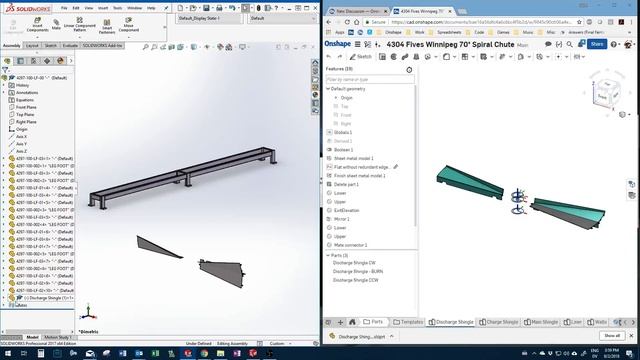
Task: Click Onshape logo link
Action: [x=338, y=44]
